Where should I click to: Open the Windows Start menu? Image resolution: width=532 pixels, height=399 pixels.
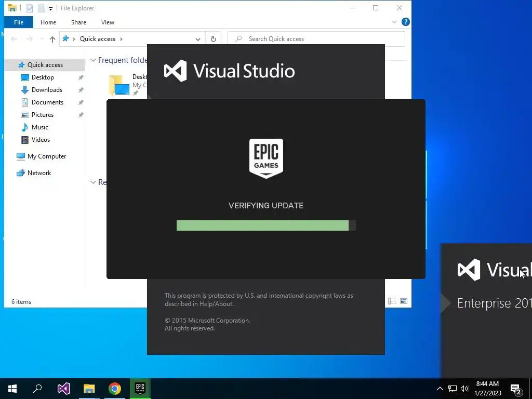12,389
